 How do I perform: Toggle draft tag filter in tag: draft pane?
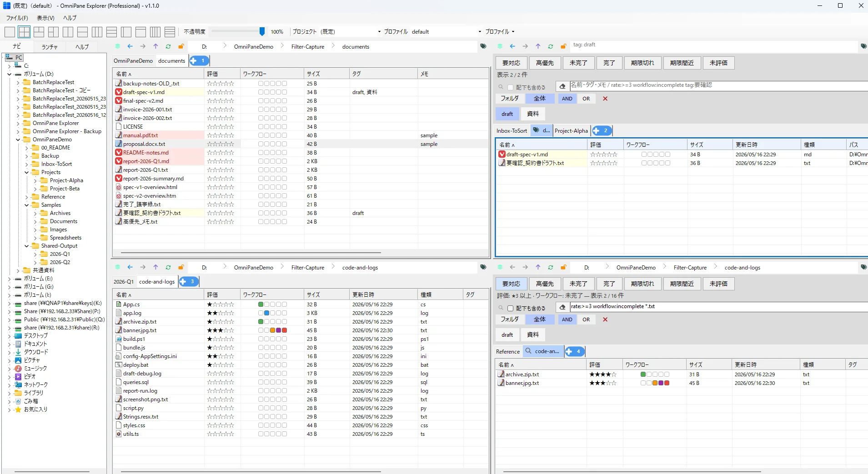point(507,114)
